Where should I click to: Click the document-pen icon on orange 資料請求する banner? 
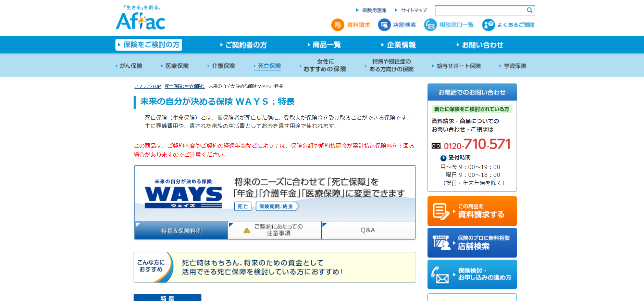pyautogui.click(x=441, y=211)
